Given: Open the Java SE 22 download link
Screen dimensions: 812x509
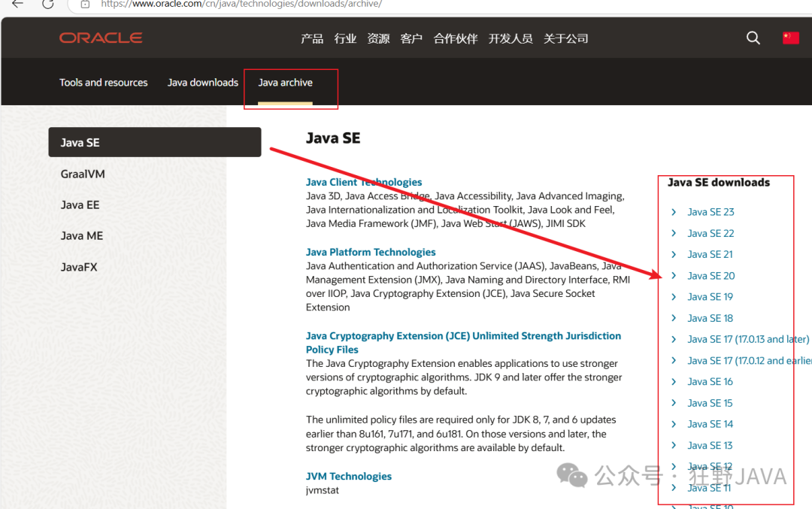Looking at the screenshot, I should [710, 233].
